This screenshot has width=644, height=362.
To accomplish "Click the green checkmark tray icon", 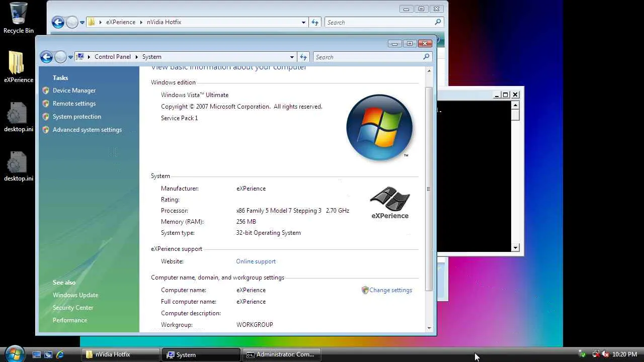I will (x=582, y=354).
